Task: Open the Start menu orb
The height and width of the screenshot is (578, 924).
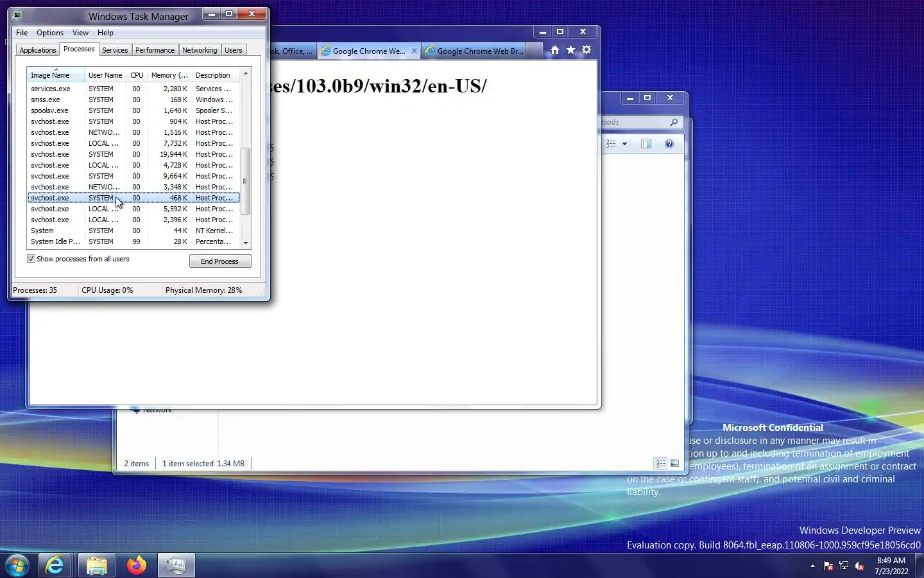Action: pos(17,565)
